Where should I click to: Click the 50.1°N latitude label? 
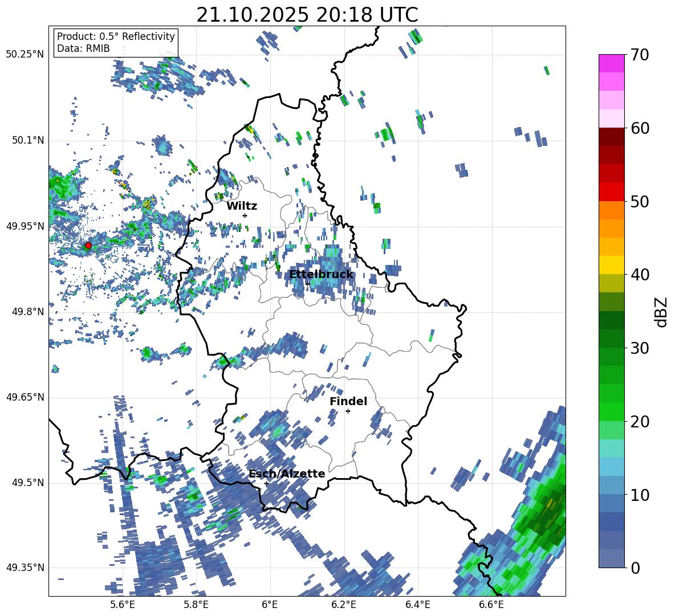(28, 140)
